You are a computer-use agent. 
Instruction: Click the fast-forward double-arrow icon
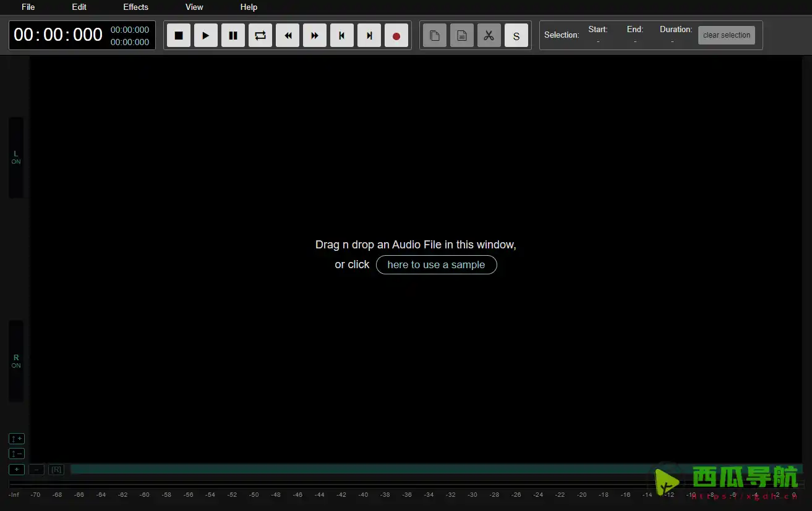coord(315,36)
